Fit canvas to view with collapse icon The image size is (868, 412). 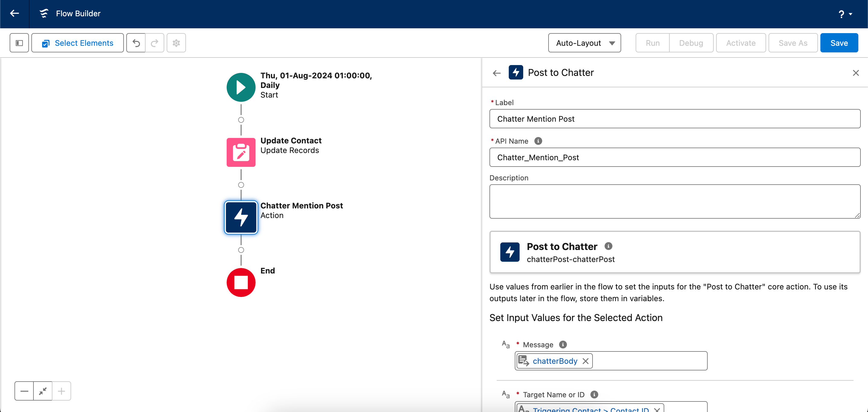point(43,391)
